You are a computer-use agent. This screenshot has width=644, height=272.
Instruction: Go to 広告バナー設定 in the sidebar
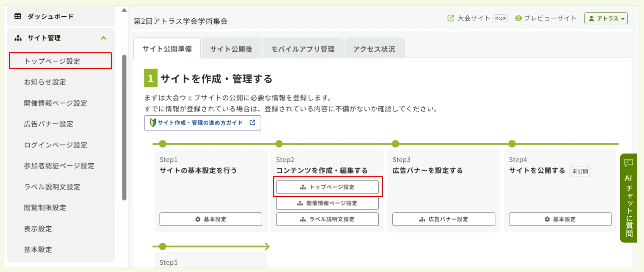(48, 124)
